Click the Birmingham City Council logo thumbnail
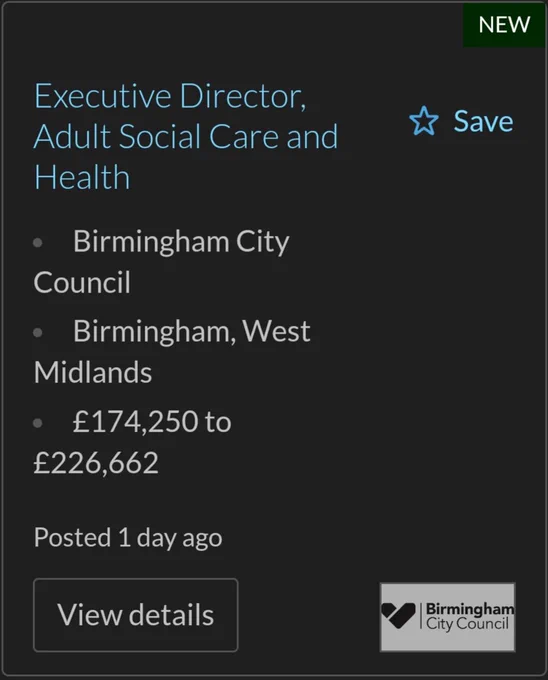The image size is (548, 680). tap(448, 617)
